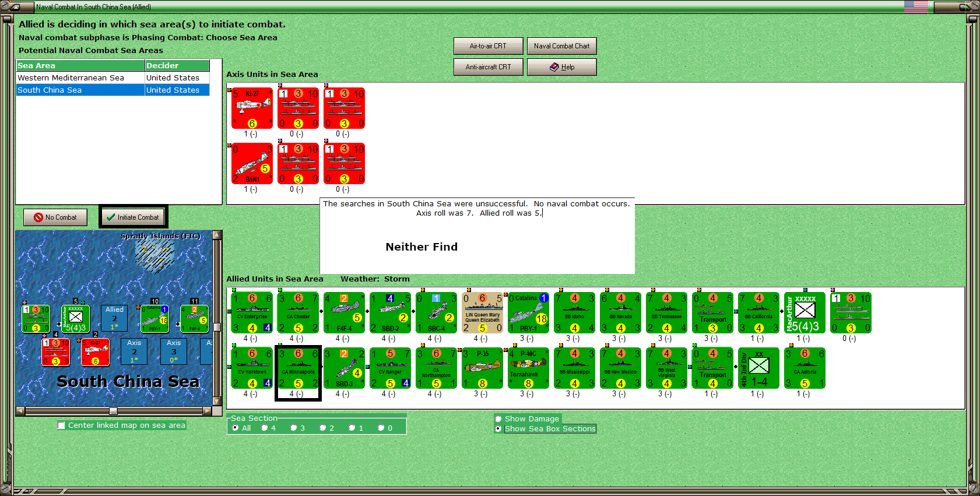980x496 pixels.
Task: Select the CA Minneapolis cruiser unit
Action: click(298, 368)
